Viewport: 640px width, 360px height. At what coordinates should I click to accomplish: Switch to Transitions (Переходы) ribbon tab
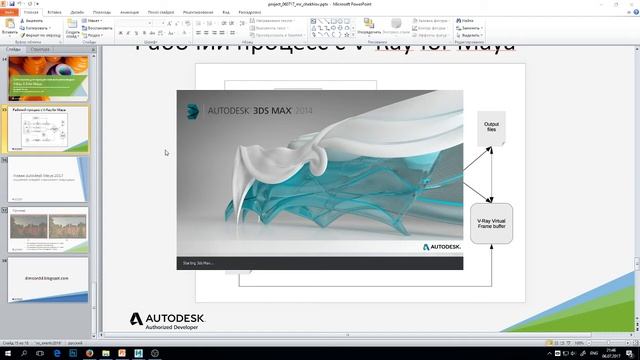102,12
